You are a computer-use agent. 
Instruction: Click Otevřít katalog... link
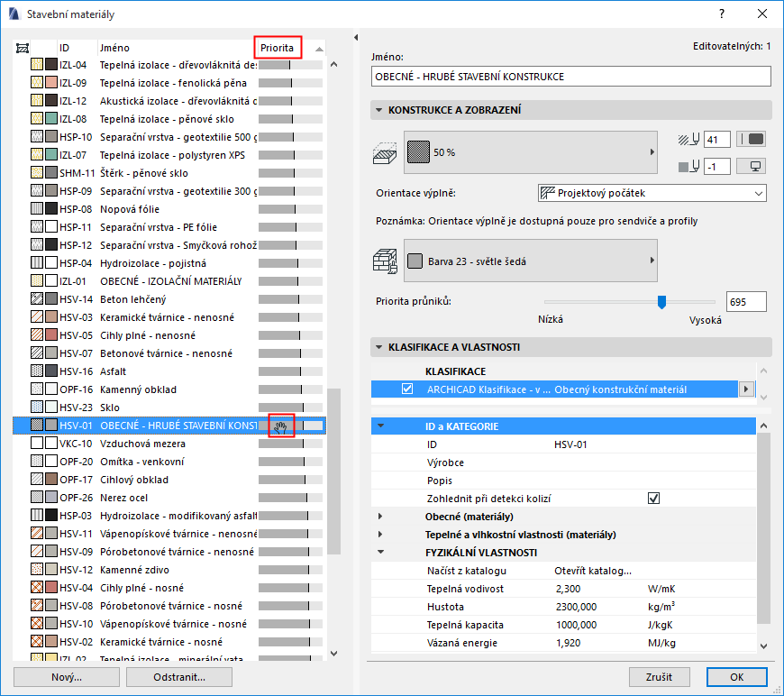click(592, 571)
